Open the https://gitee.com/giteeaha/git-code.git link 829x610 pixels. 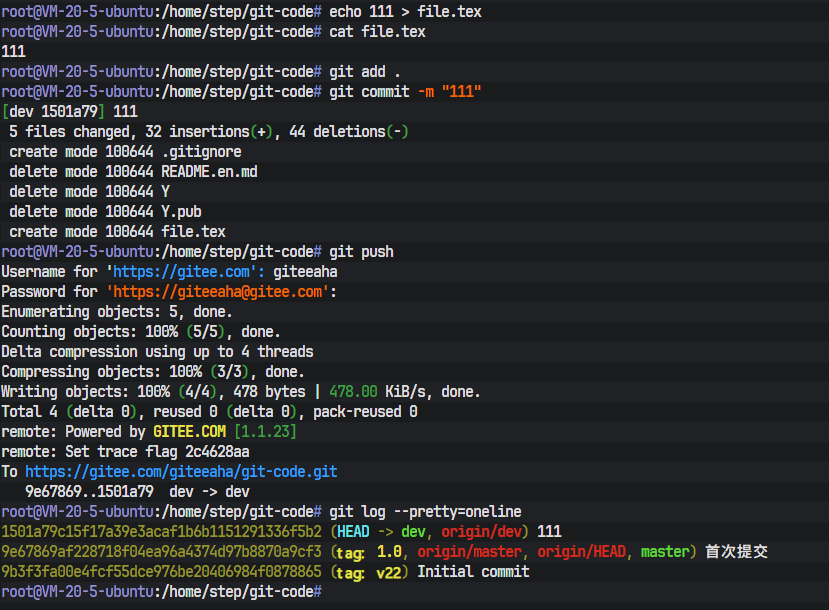point(181,471)
